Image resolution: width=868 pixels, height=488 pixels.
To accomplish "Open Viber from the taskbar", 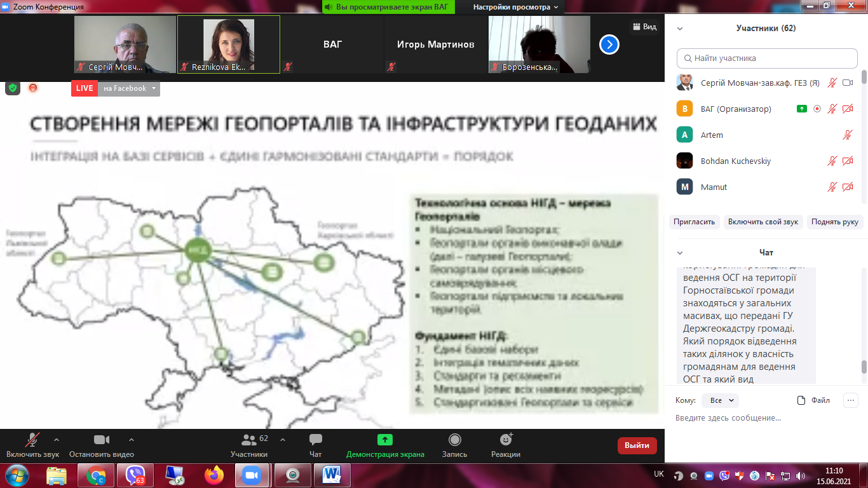I will pyautogui.click(x=135, y=475).
